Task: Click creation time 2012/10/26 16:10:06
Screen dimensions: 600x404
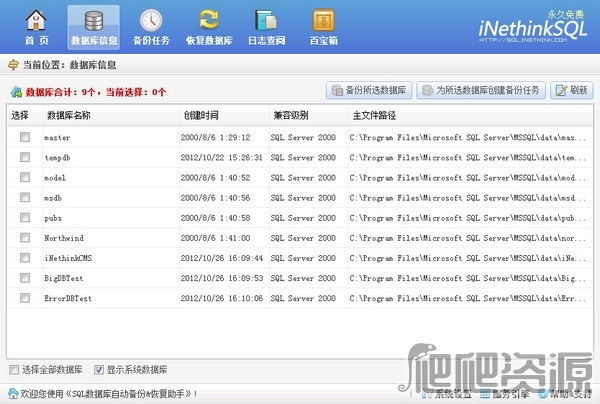Action: 222,298
